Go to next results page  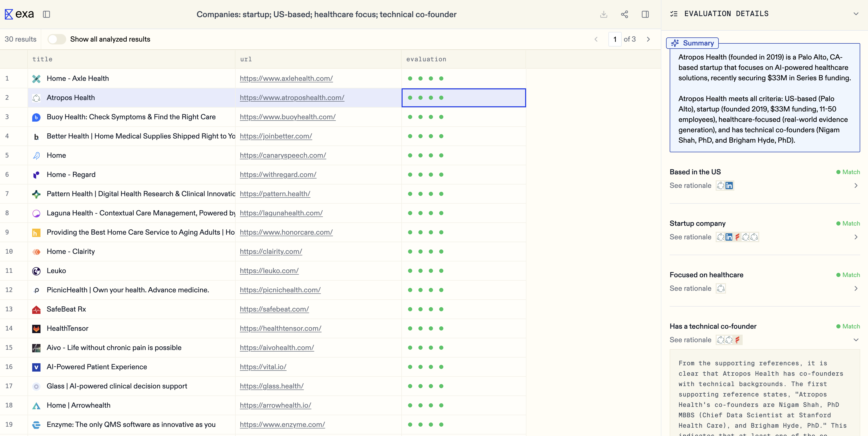pyautogui.click(x=648, y=39)
